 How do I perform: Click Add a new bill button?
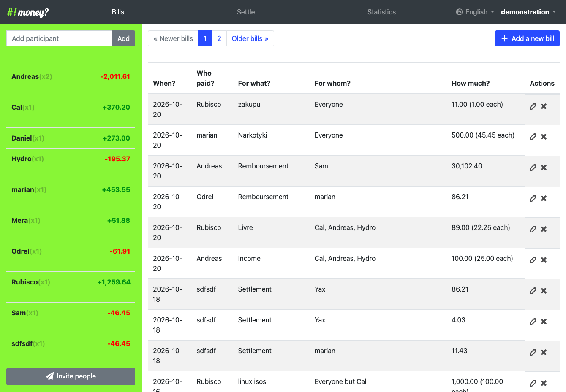pos(527,38)
